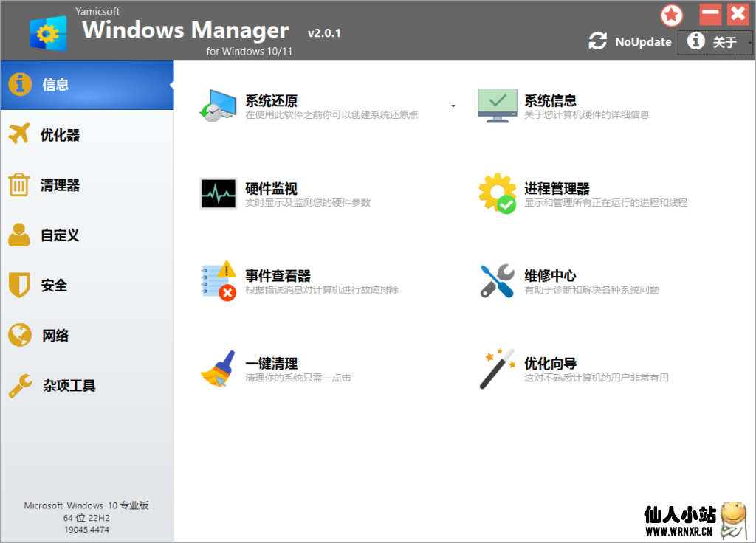Click the 事件查看器 notepad warning icon
Image resolution: width=756 pixels, height=543 pixels.
219,281
